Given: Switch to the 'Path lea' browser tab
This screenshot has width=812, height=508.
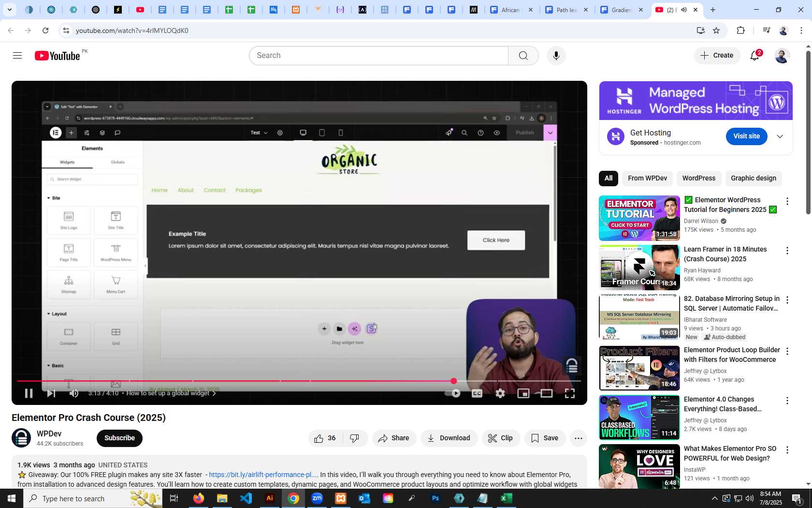Looking at the screenshot, I should (566, 10).
